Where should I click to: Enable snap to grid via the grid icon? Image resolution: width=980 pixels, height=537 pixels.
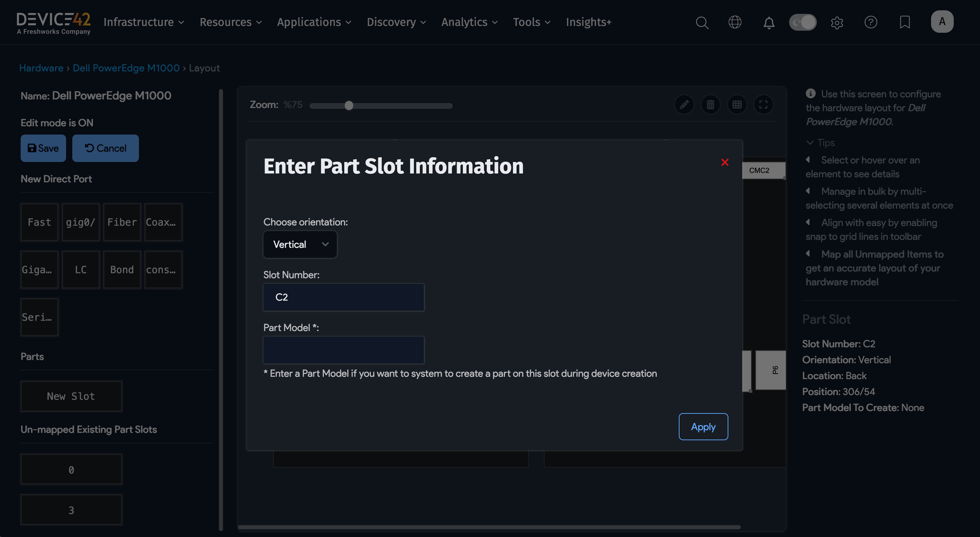tap(737, 104)
